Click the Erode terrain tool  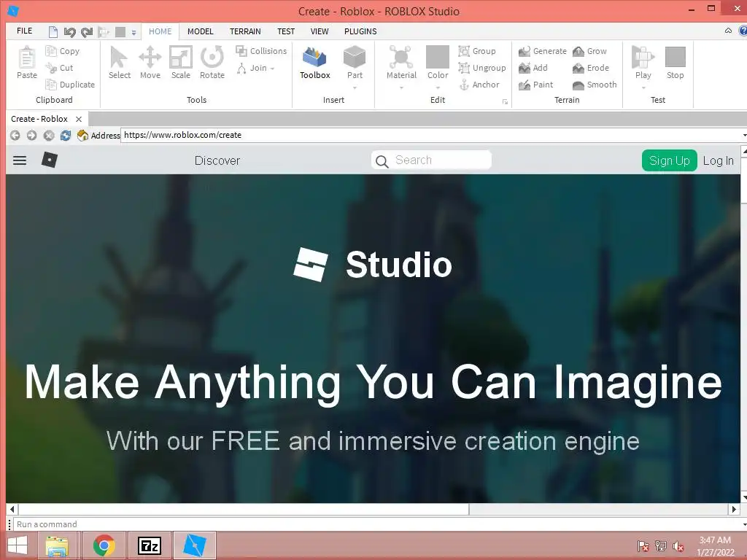591,68
